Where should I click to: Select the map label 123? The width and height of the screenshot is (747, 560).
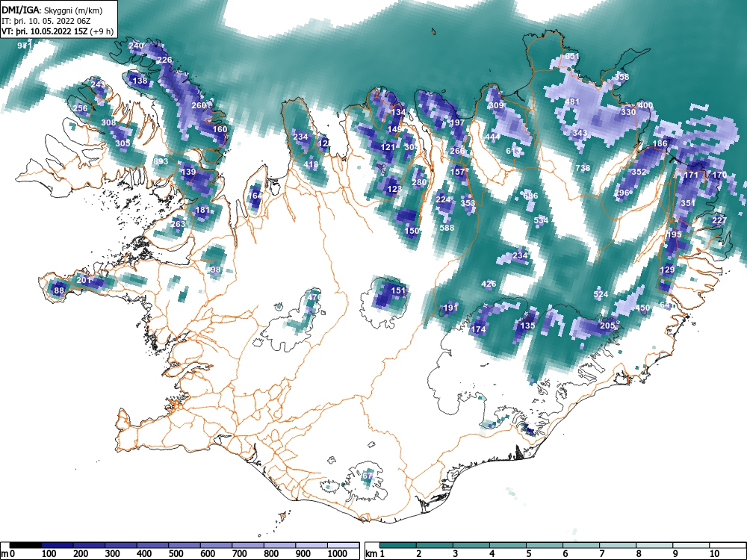click(394, 189)
